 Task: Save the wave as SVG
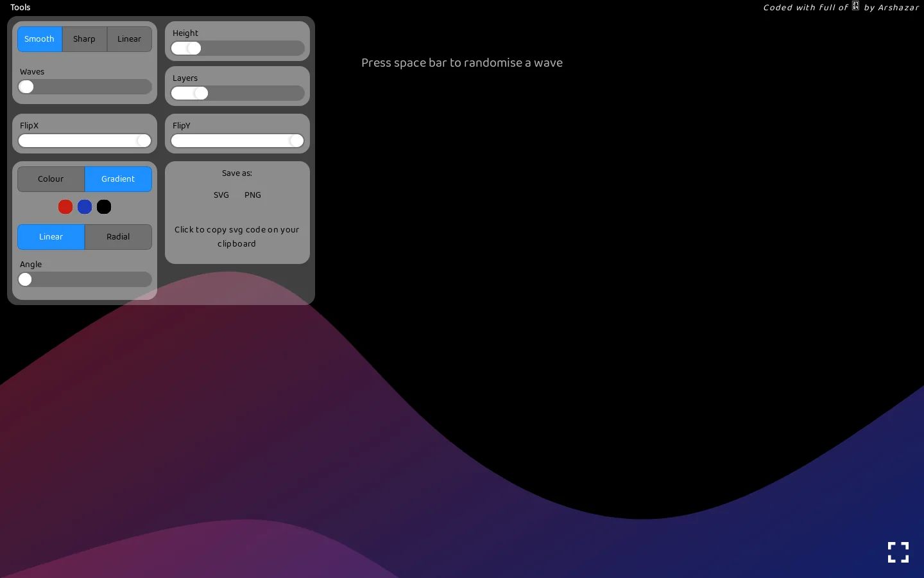221,195
